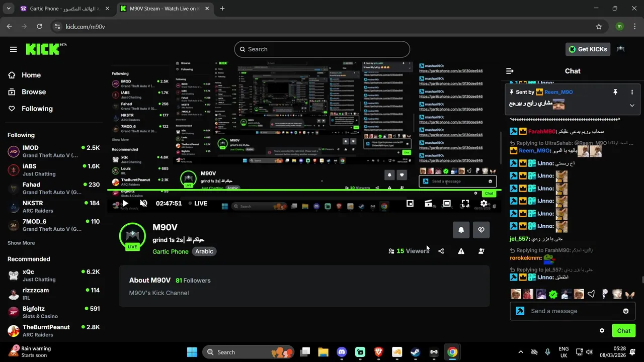This screenshot has height=362, width=644.
Task: Open Following in left sidebar navigation
Action: [37, 109]
